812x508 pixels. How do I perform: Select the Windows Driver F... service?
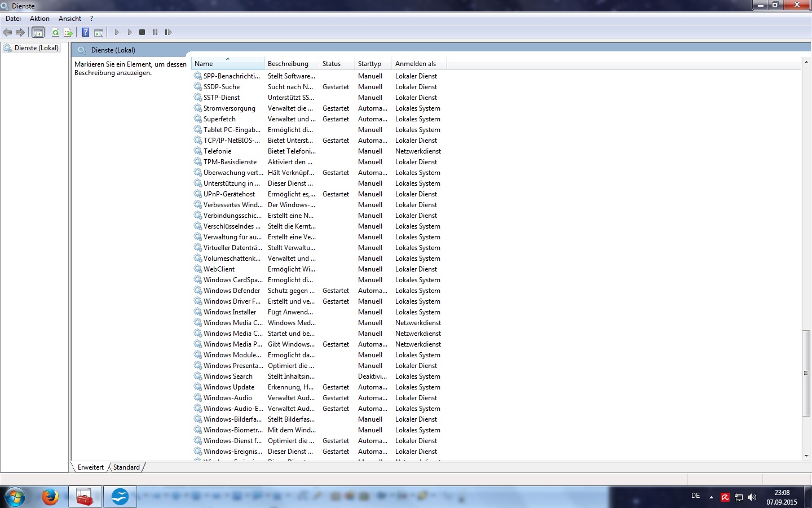pyautogui.click(x=232, y=301)
